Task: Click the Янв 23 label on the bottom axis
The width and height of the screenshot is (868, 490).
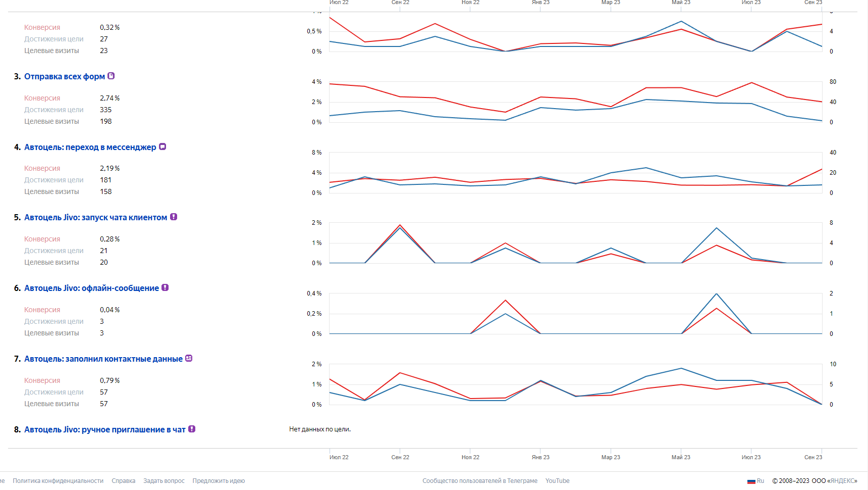Action: click(x=540, y=457)
